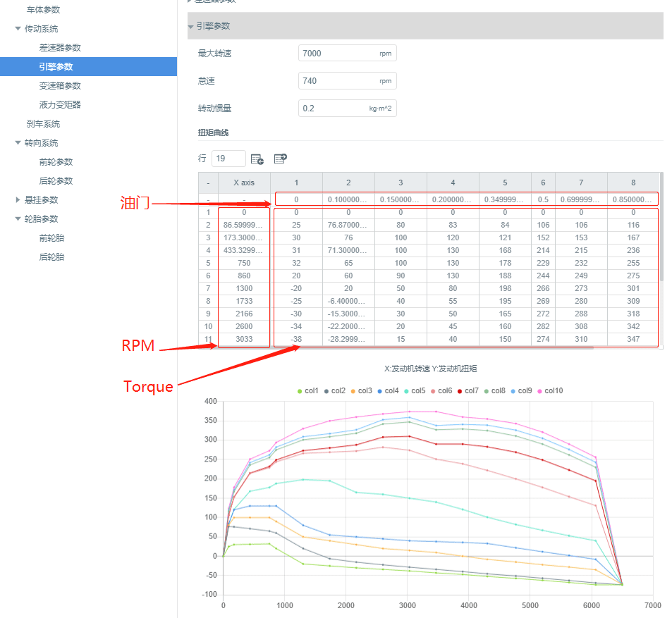The height and width of the screenshot is (618, 672).
Task: Expand the 悬挂参数 tree node
Action: [18, 199]
